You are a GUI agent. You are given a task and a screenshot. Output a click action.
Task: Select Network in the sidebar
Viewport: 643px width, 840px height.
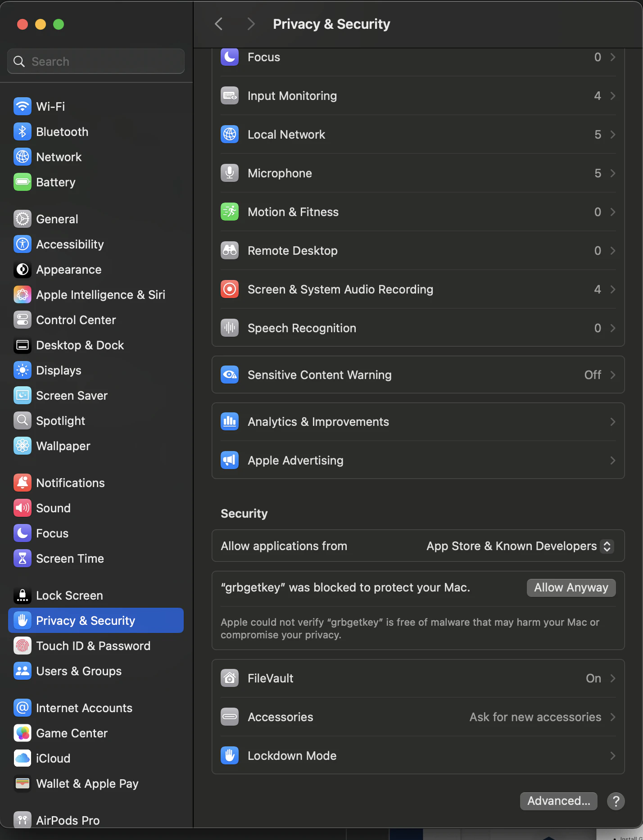coord(96,157)
